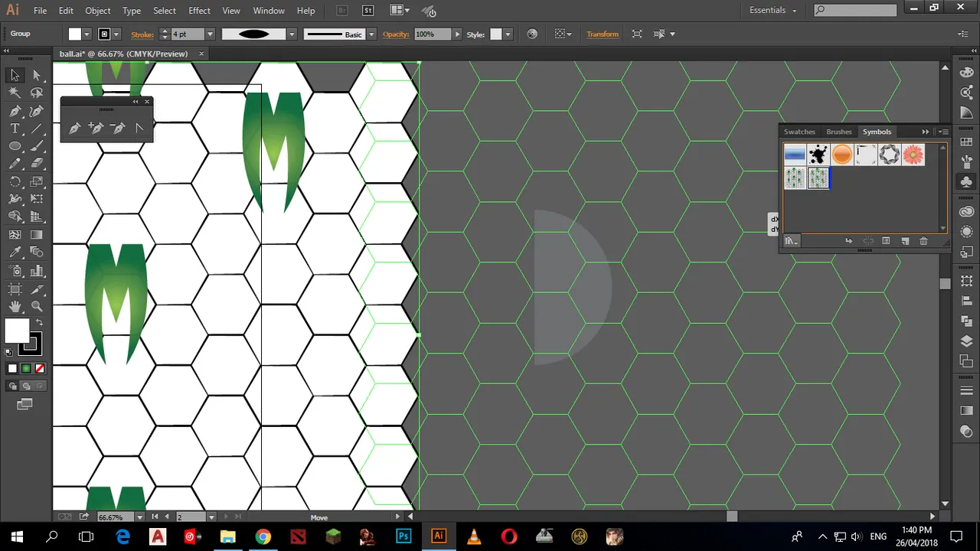Select the Eyedropper tool
This screenshot has width=980, height=551.
[15, 253]
